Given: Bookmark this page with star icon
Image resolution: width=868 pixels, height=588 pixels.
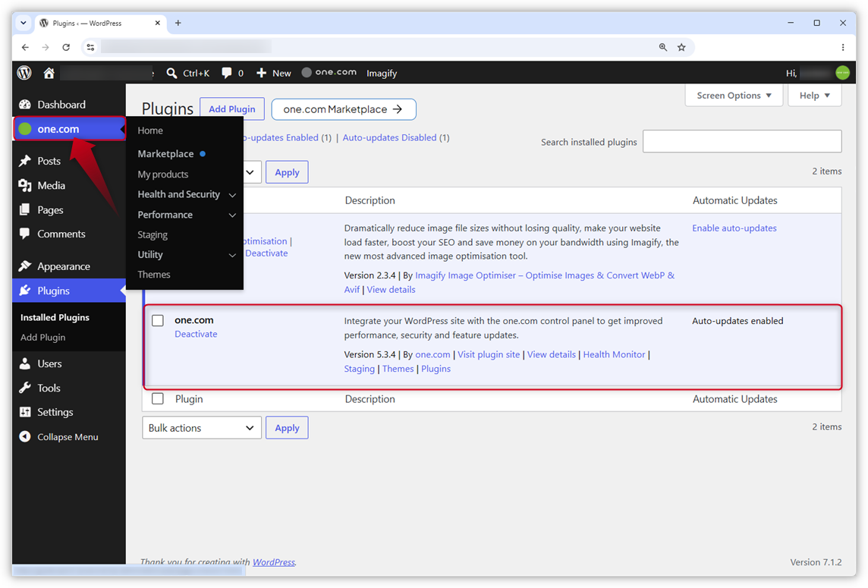Looking at the screenshot, I should pos(681,48).
